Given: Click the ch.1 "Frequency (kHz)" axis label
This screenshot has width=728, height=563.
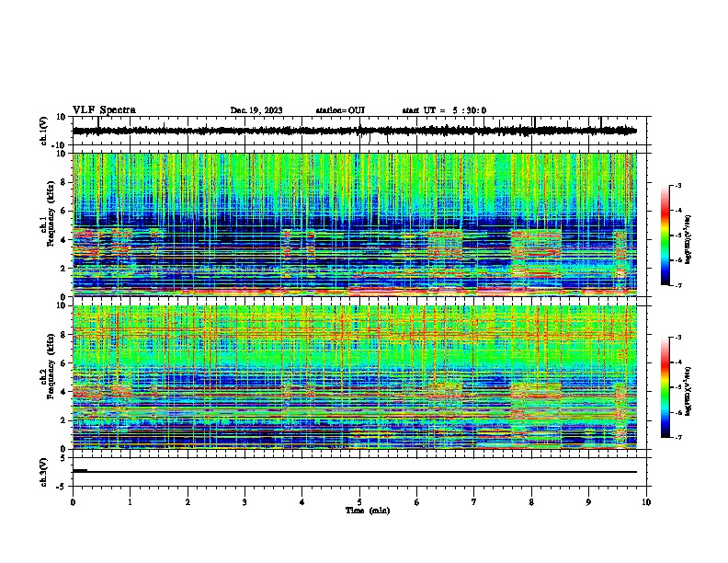Looking at the screenshot, I should pos(51,214).
